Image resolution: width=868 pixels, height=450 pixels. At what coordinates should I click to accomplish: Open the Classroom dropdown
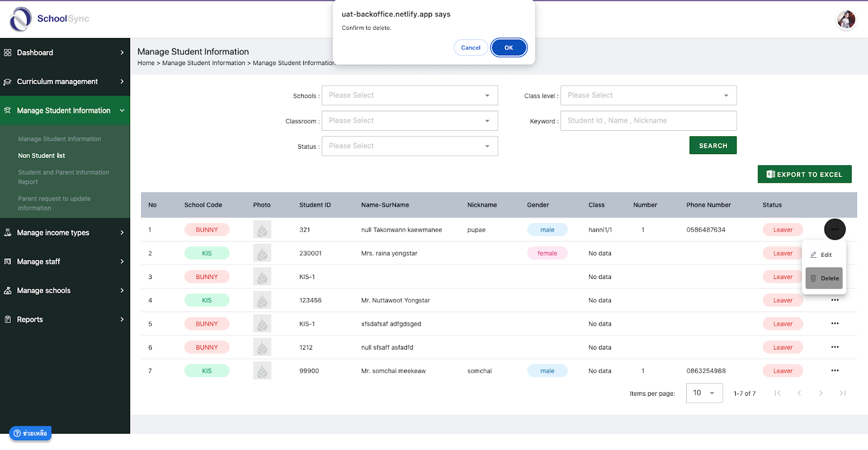pos(410,121)
